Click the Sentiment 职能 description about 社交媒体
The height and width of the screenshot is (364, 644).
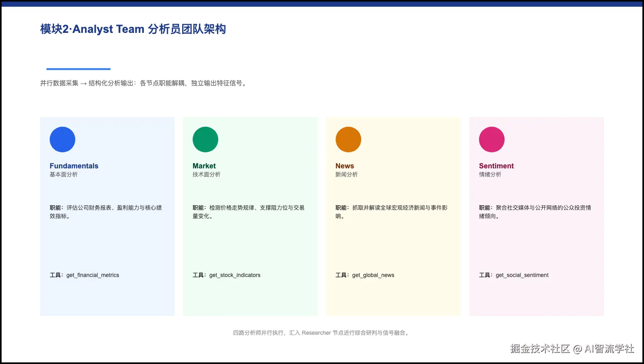[535, 212]
